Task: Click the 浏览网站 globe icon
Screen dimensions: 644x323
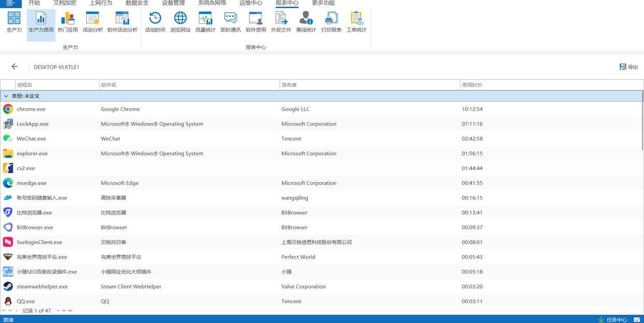Action: click(180, 22)
